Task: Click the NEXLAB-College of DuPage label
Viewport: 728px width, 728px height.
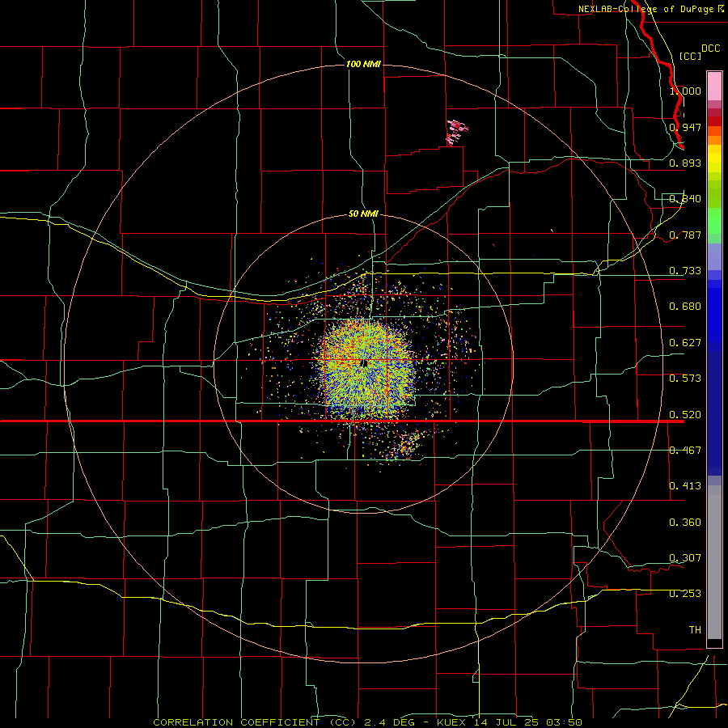Action: 646,9
